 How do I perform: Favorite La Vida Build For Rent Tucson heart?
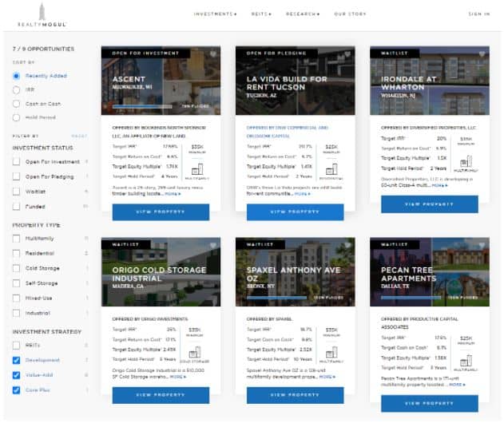pos(347,53)
